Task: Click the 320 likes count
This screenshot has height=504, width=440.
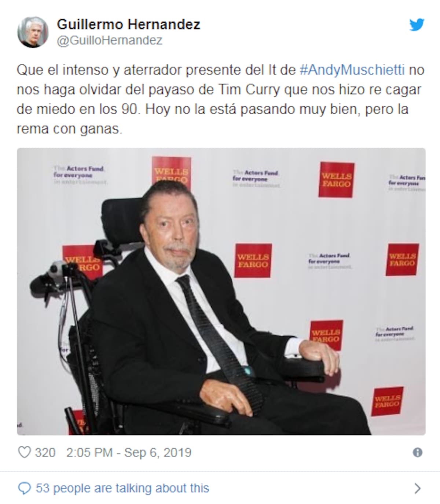Action: [45, 452]
